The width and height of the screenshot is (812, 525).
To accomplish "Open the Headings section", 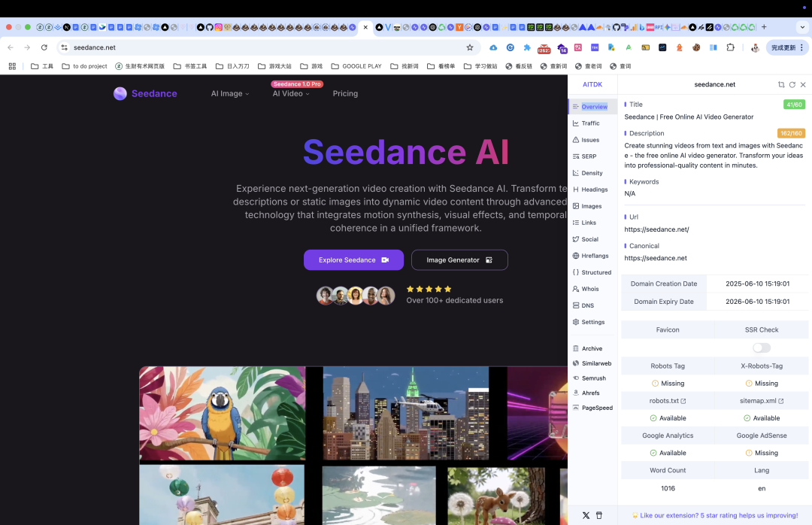I will [593, 190].
